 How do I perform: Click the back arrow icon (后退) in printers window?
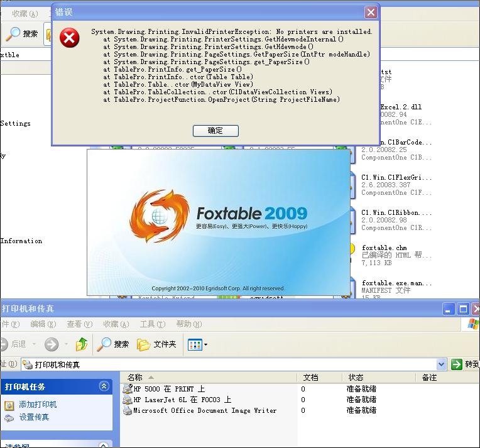coord(4,344)
